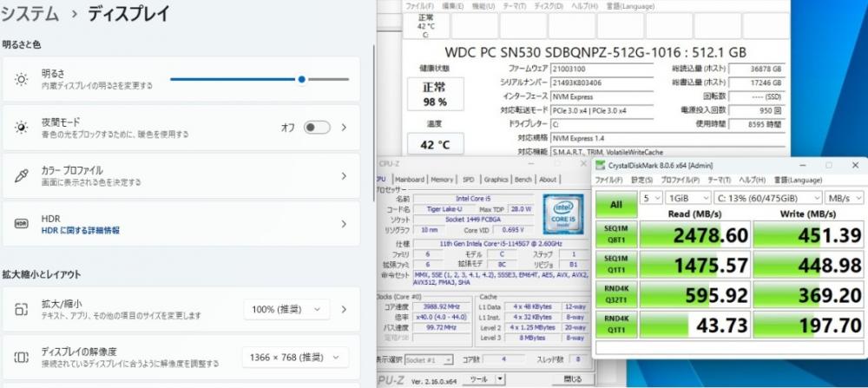Switch to the Bench tab in CPU-Z
This screenshot has height=388, width=868.
[523, 180]
